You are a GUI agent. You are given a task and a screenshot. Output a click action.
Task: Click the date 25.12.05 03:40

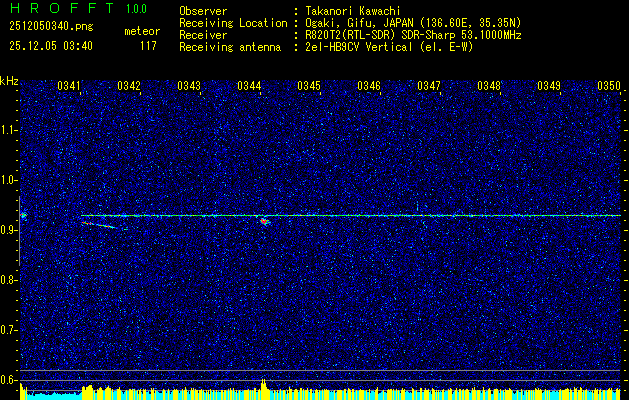51,46
